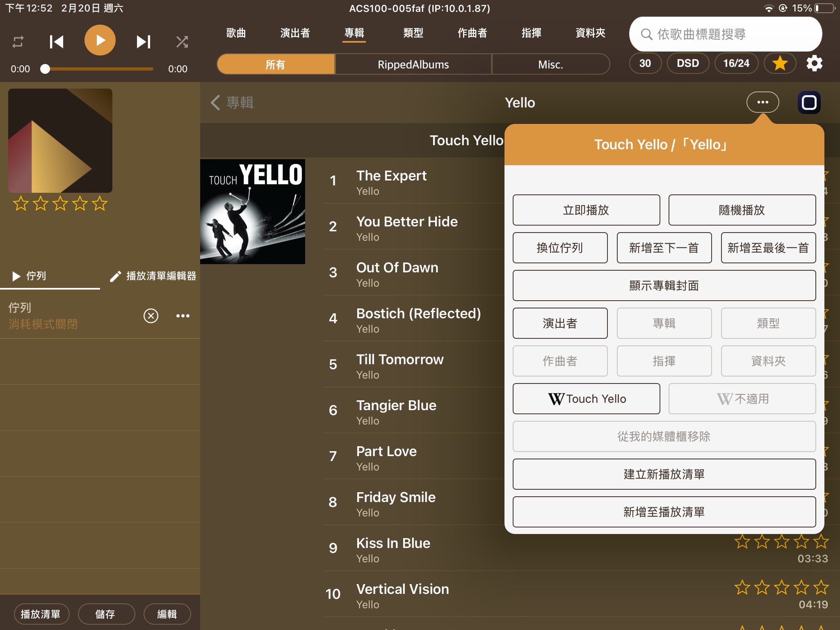The image size is (840, 630).
Task: Open Wikipedia entry for Touch Yello
Action: click(x=586, y=399)
